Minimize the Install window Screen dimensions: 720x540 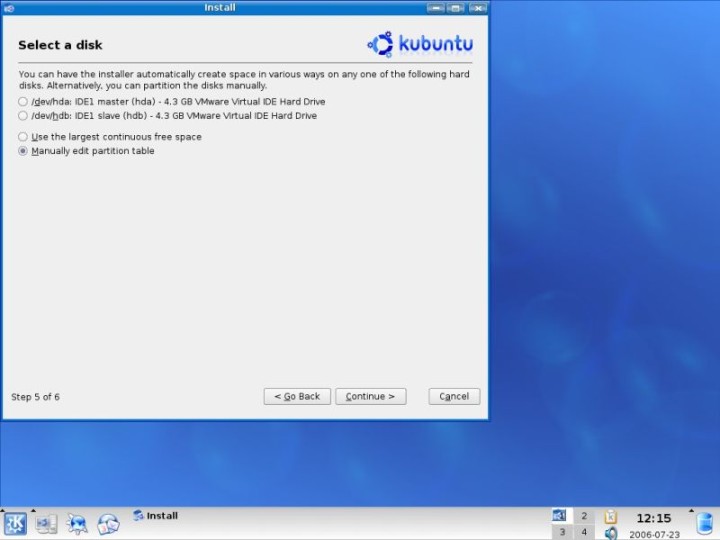(x=435, y=8)
